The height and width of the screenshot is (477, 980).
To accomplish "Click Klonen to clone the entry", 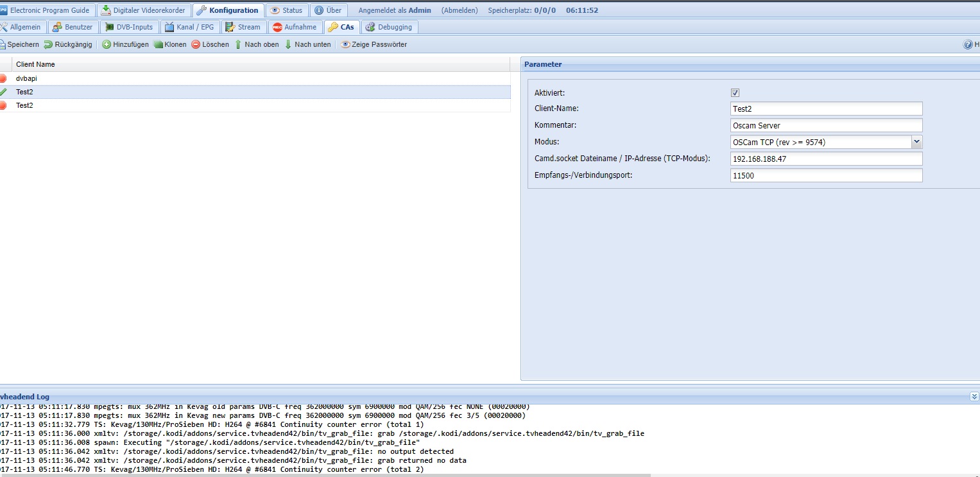I will (x=170, y=44).
